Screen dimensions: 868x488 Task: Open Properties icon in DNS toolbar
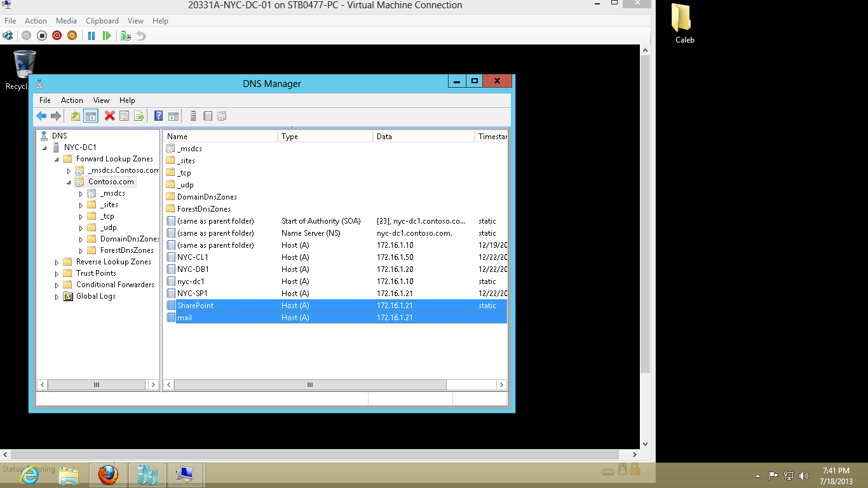125,116
